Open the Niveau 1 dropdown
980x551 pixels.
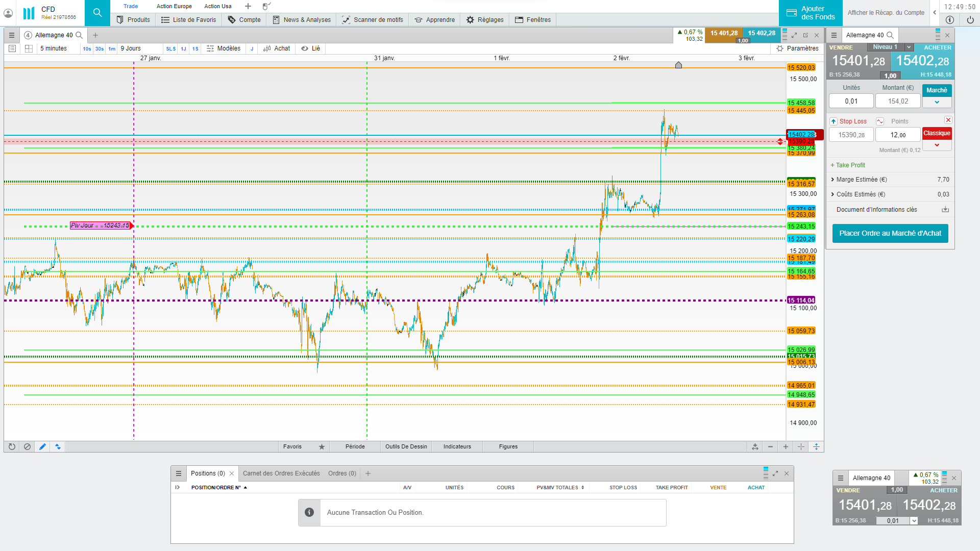(x=909, y=47)
